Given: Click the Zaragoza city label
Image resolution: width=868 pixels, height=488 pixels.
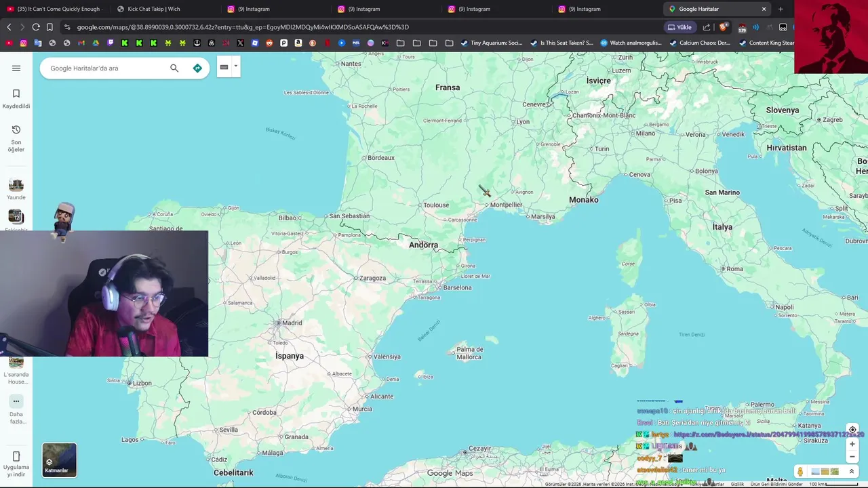Looking at the screenshot, I should (x=372, y=278).
